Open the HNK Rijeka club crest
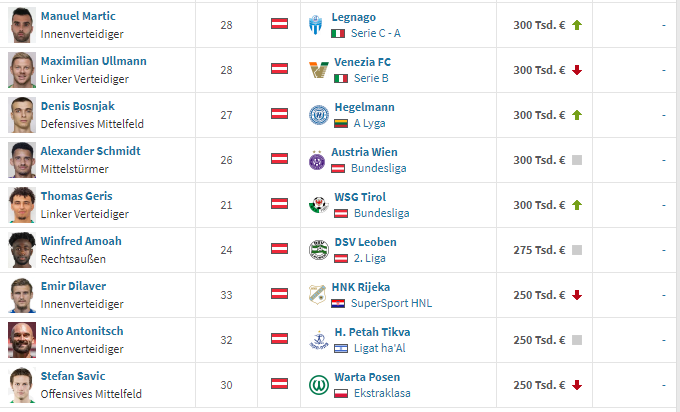 317,295
